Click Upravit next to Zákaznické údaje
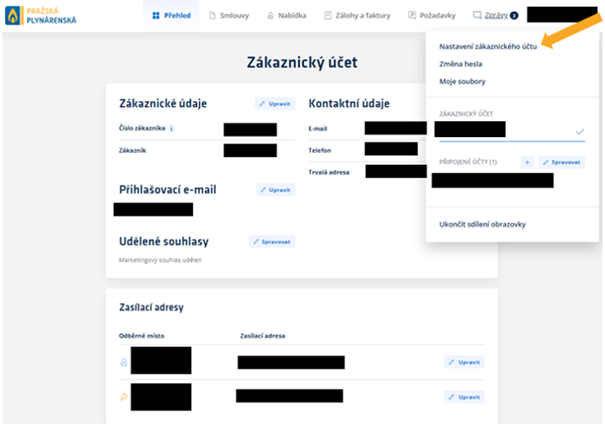This screenshot has width=605, height=424. pyautogui.click(x=276, y=103)
